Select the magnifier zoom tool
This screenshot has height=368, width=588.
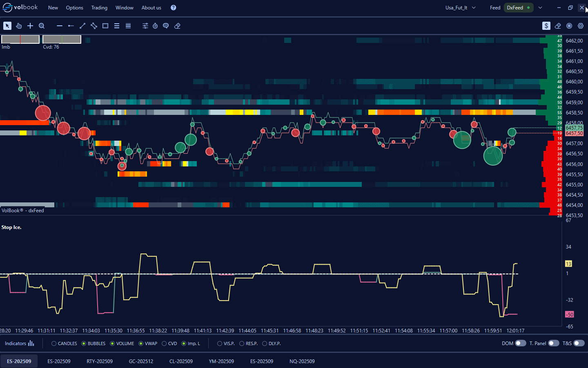[x=42, y=26]
